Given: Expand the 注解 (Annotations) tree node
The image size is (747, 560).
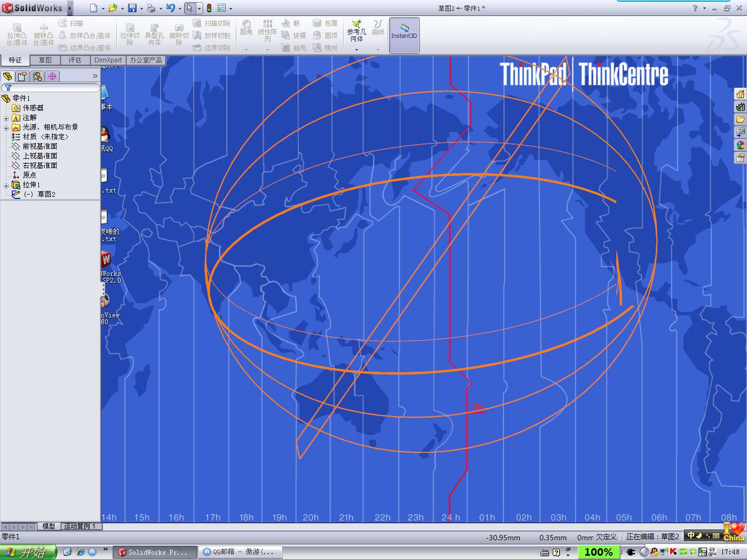Looking at the screenshot, I should point(6,118).
